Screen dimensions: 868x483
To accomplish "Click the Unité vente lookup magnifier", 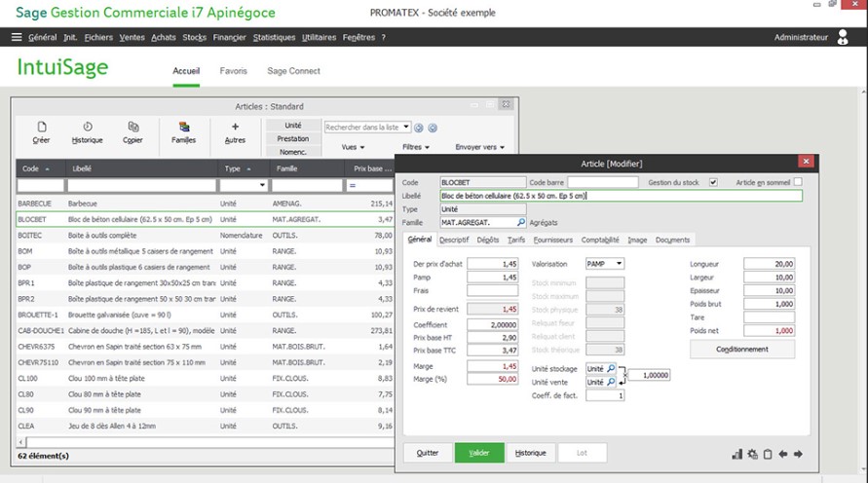I will pos(611,382).
